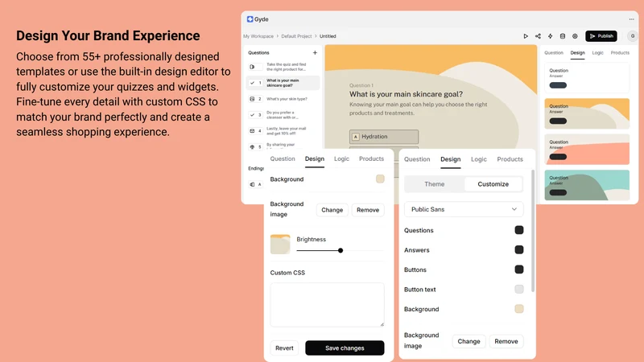Click Untitled breadcrumb title
644x362 pixels.
click(328, 36)
